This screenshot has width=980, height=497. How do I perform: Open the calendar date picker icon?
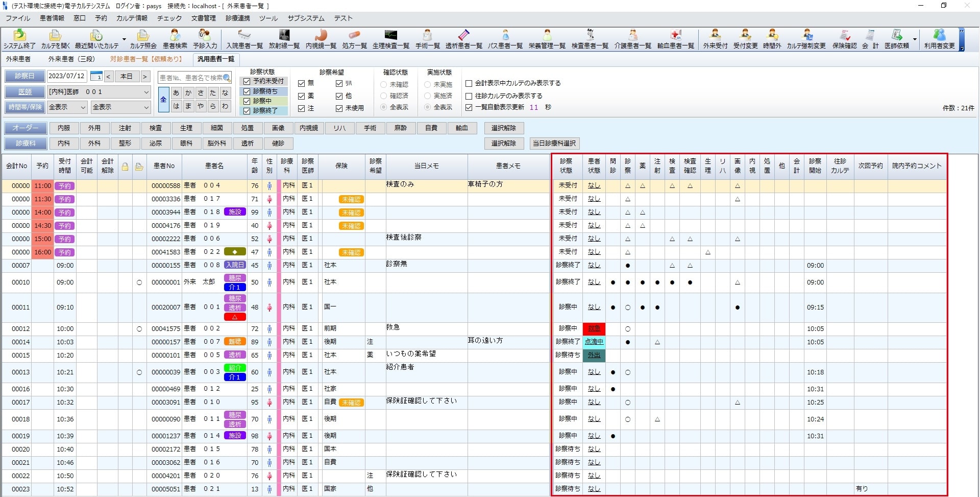pyautogui.click(x=96, y=76)
